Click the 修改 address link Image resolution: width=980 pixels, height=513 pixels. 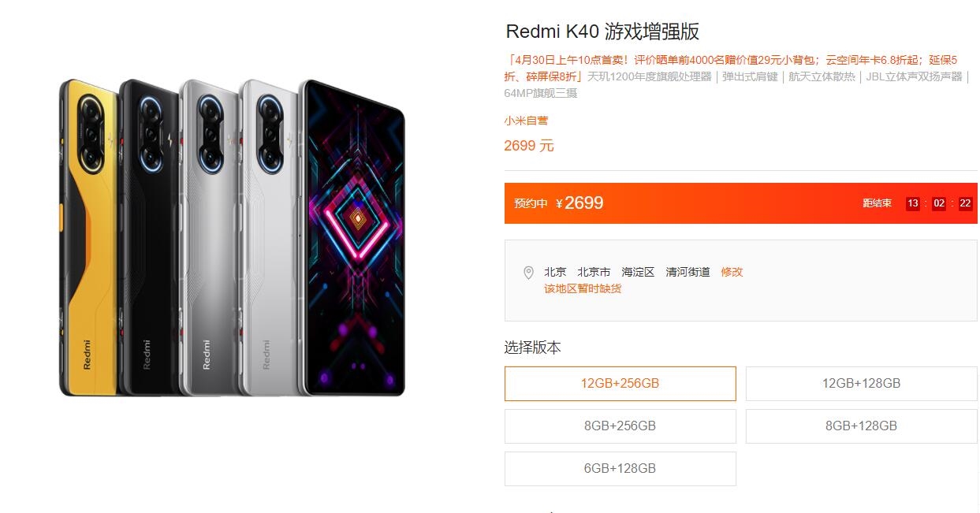pos(732,272)
